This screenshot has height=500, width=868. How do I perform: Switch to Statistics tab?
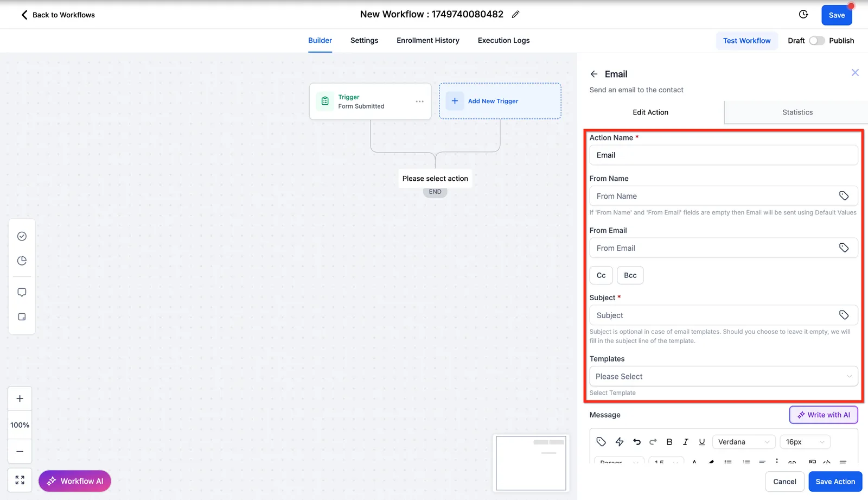(x=797, y=112)
